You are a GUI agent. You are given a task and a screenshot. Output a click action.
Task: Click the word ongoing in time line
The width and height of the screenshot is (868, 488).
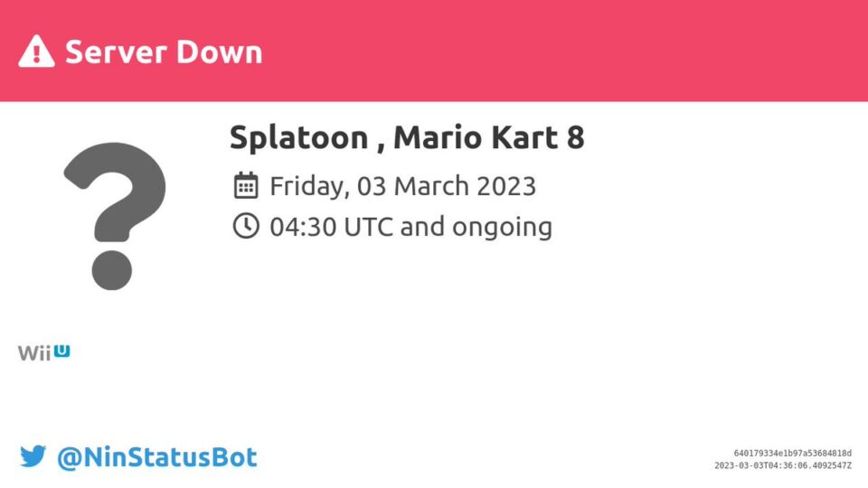(502, 229)
